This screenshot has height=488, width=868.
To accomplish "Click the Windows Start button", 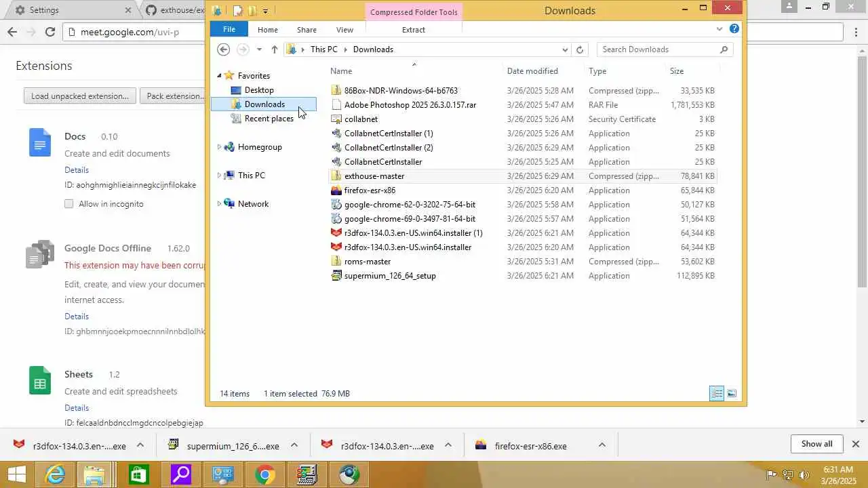I will point(16,474).
